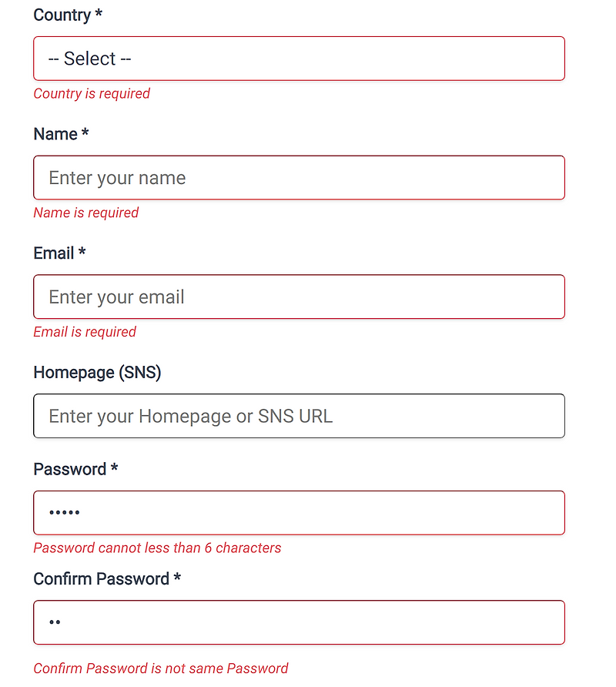Select the Email input field
Viewport: 616px width, 687px height.
point(299,297)
